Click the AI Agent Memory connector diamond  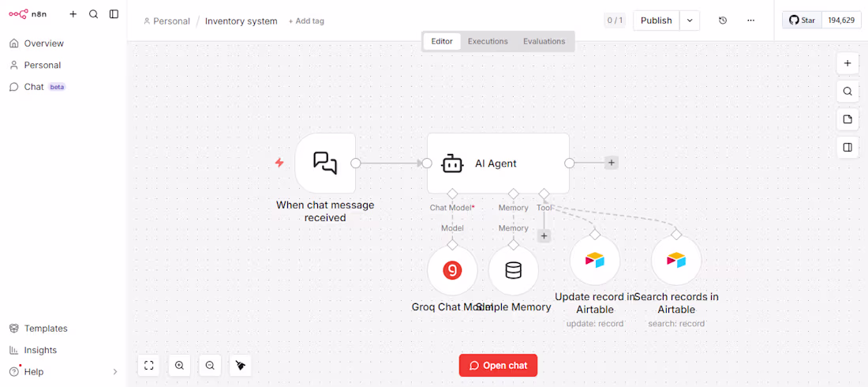click(x=514, y=193)
